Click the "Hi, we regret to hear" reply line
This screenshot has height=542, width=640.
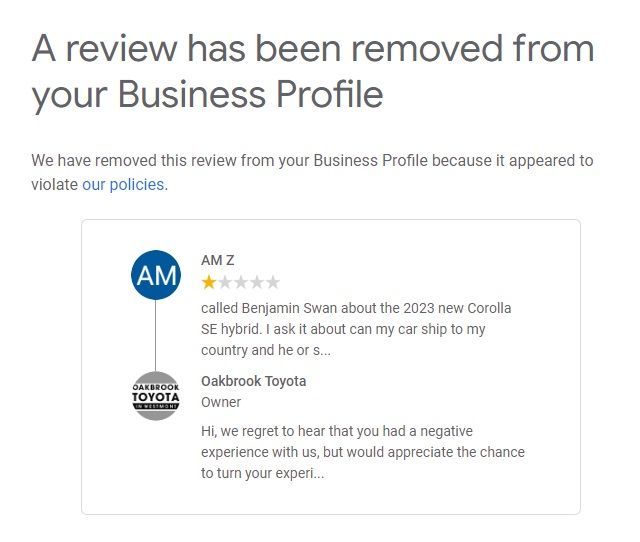(337, 431)
